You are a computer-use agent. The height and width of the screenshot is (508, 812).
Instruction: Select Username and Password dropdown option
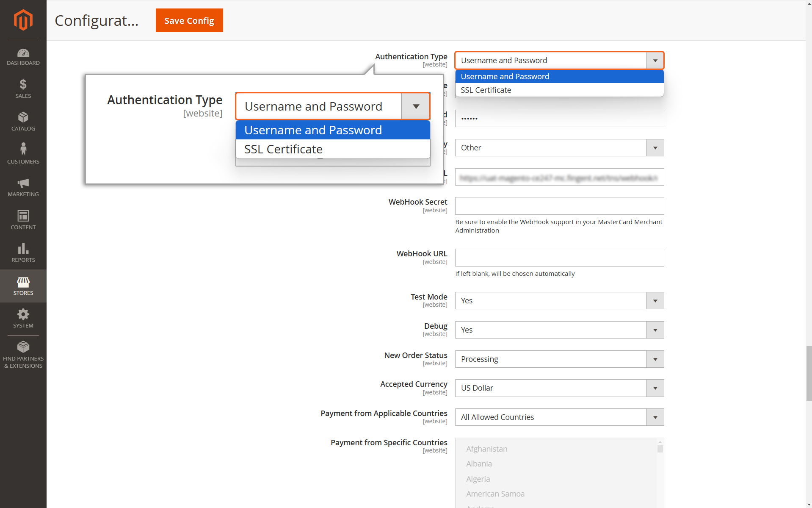[x=559, y=76]
